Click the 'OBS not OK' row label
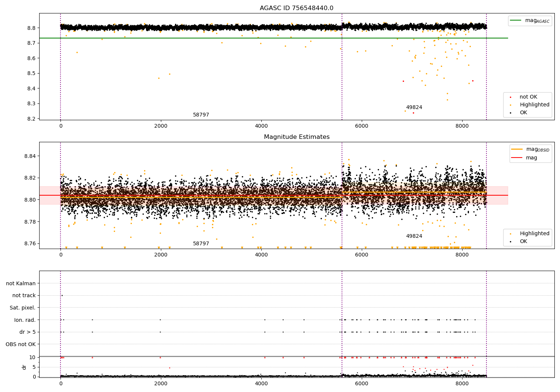This screenshot has width=560, height=392. click(21, 344)
